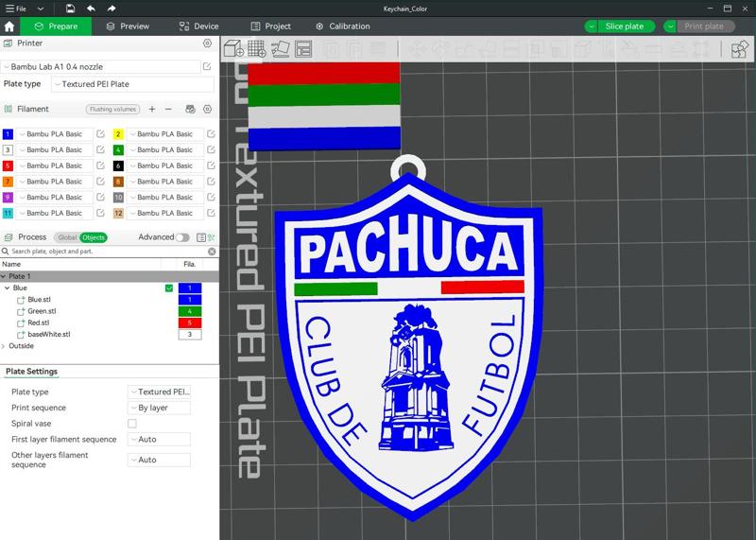The image size is (756, 540).
Task: Click the object search input field
Action: coord(109,252)
